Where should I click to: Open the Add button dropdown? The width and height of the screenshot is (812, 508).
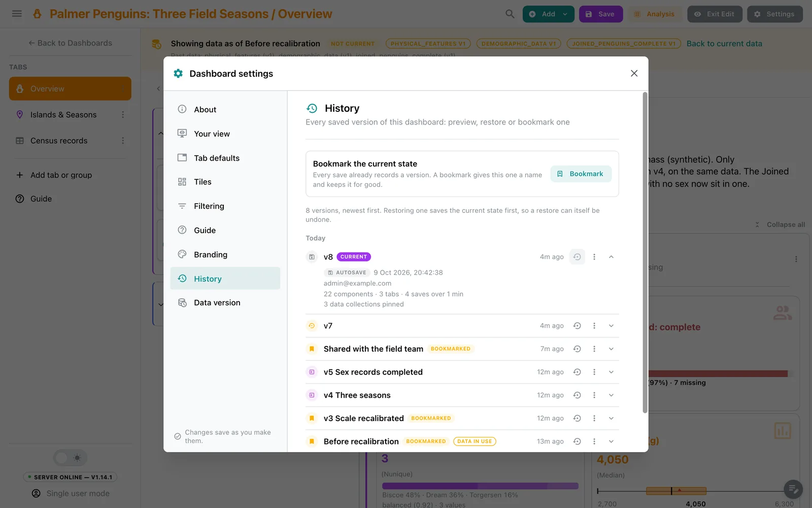click(x=565, y=14)
